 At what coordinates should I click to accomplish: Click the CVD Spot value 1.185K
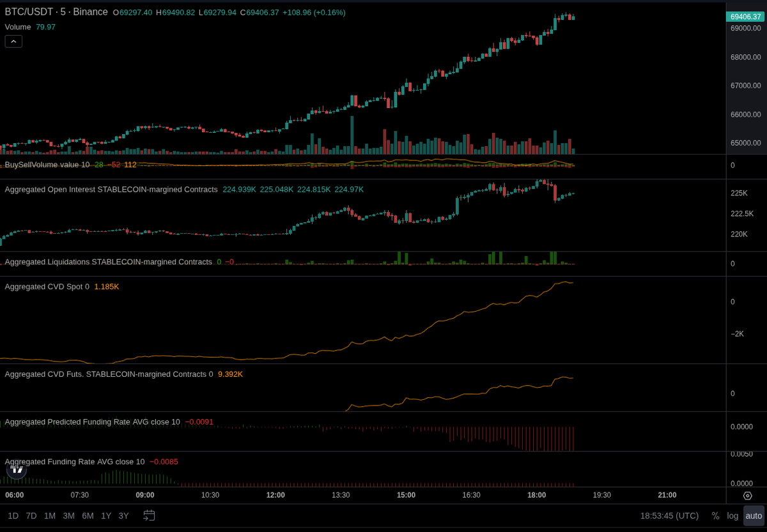coord(107,287)
